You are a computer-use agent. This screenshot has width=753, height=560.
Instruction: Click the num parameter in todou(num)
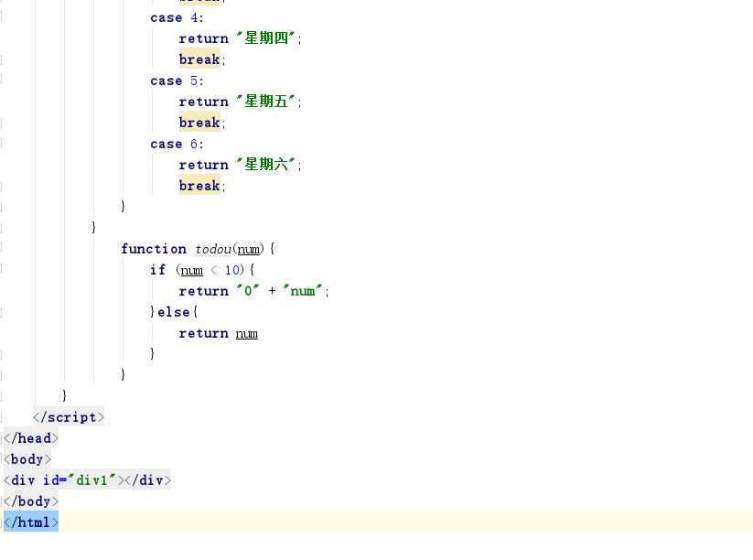[249, 249]
